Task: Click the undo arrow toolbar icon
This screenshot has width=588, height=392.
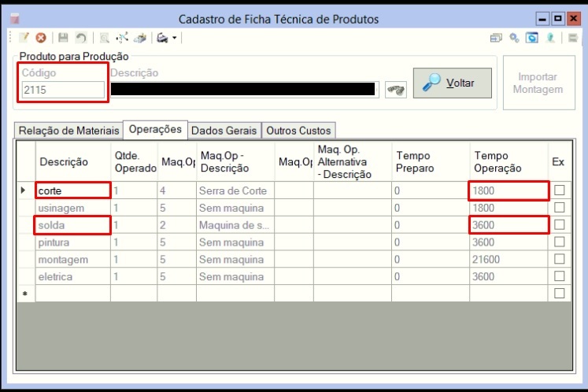Action: (x=80, y=38)
